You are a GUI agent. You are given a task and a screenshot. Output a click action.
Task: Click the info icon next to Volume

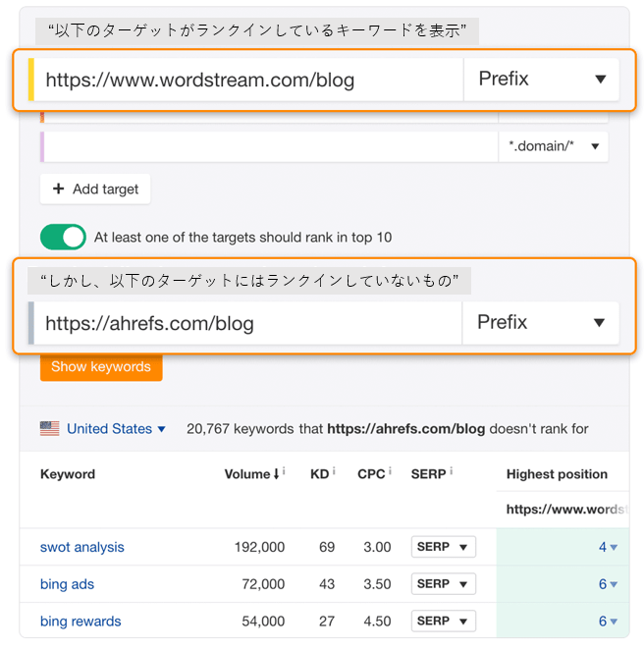point(284,471)
